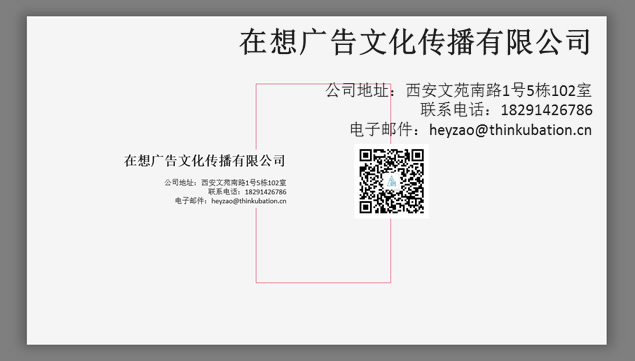
Task: Click the small 公司地址 address line
Action: pos(225,183)
